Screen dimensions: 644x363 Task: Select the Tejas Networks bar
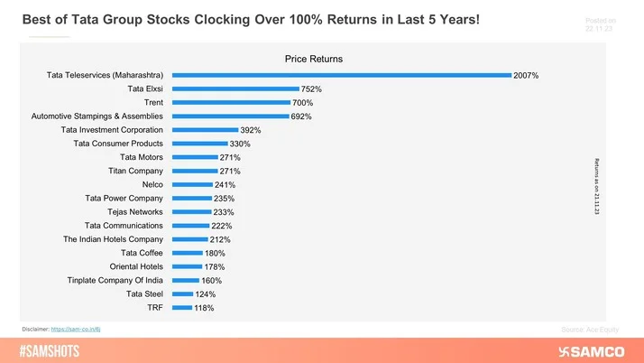pyautogui.click(x=191, y=211)
